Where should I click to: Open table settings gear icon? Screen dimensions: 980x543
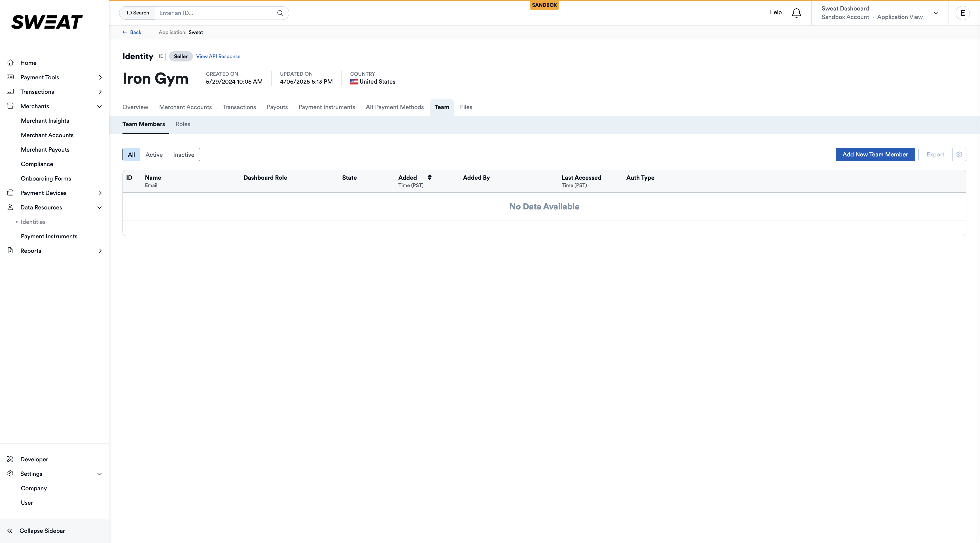pos(959,154)
